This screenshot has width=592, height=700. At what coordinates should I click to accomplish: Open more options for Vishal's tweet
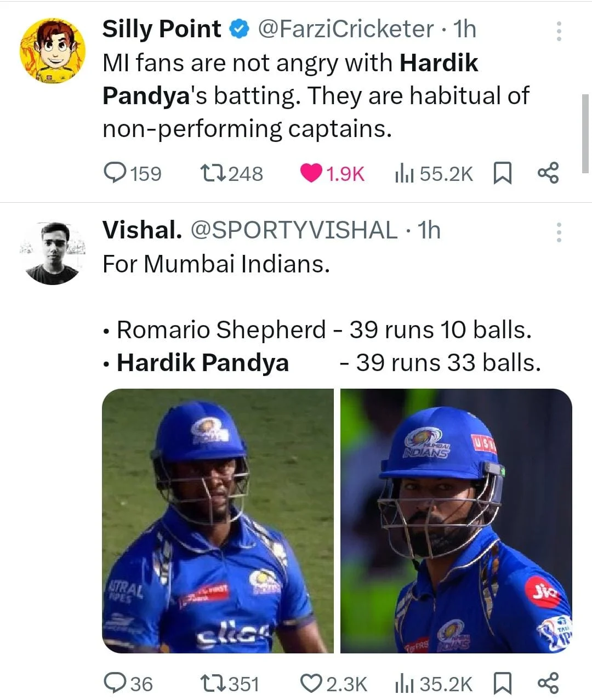(x=559, y=232)
